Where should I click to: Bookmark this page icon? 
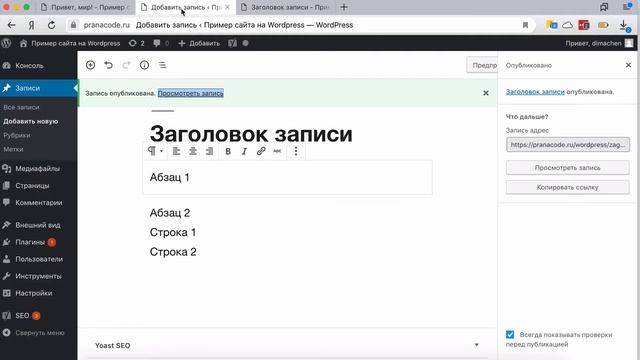click(x=525, y=25)
